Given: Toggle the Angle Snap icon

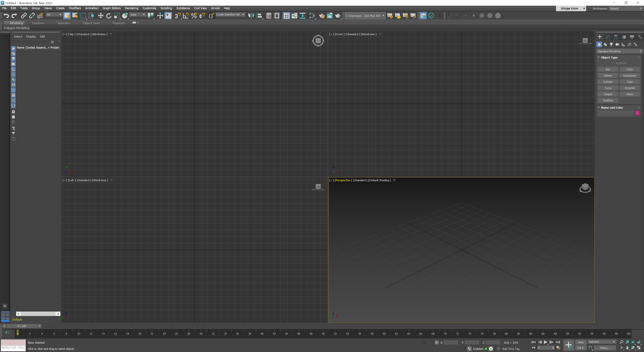Looking at the screenshot, I should tap(186, 16).
